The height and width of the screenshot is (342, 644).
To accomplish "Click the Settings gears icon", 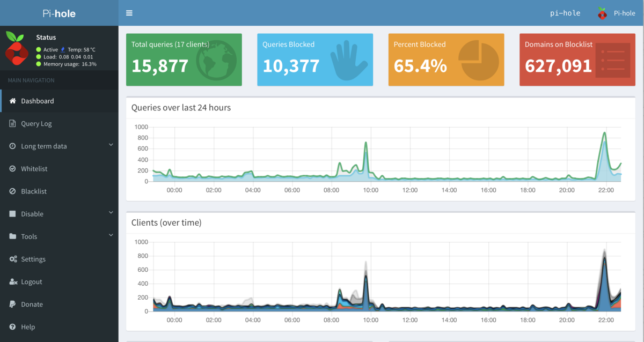I will [13, 259].
